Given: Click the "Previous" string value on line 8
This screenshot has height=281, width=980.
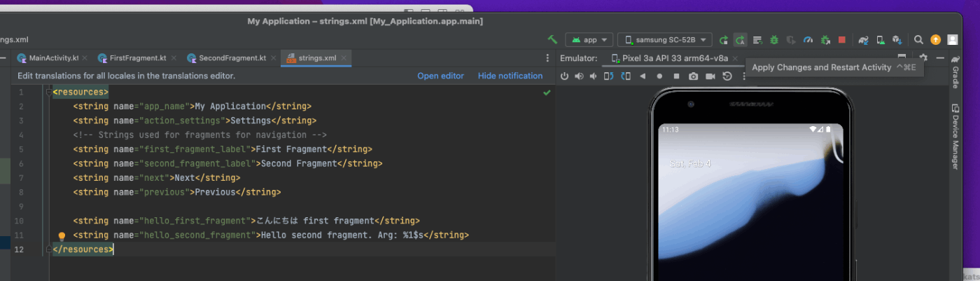Looking at the screenshot, I should pyautogui.click(x=216, y=192).
